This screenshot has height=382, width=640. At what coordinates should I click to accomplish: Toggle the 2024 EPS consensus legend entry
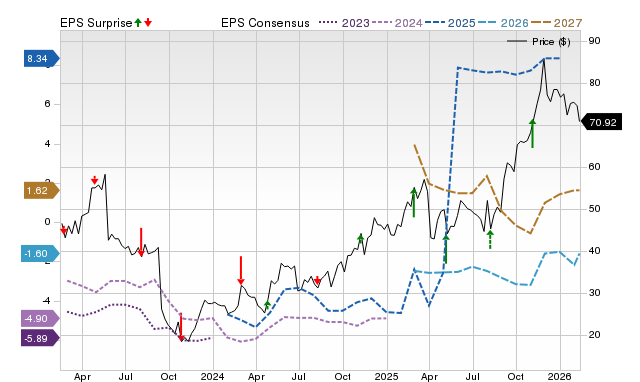[x=397, y=23]
